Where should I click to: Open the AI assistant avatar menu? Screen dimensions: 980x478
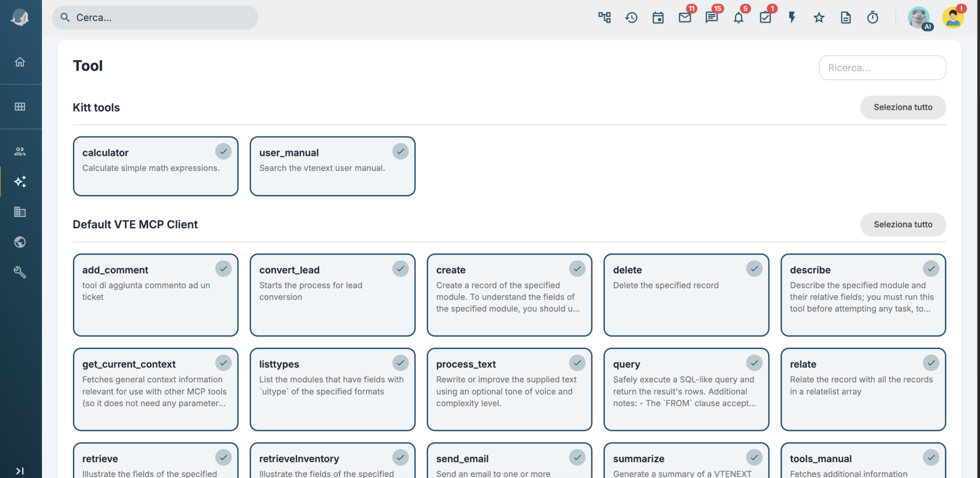point(919,18)
